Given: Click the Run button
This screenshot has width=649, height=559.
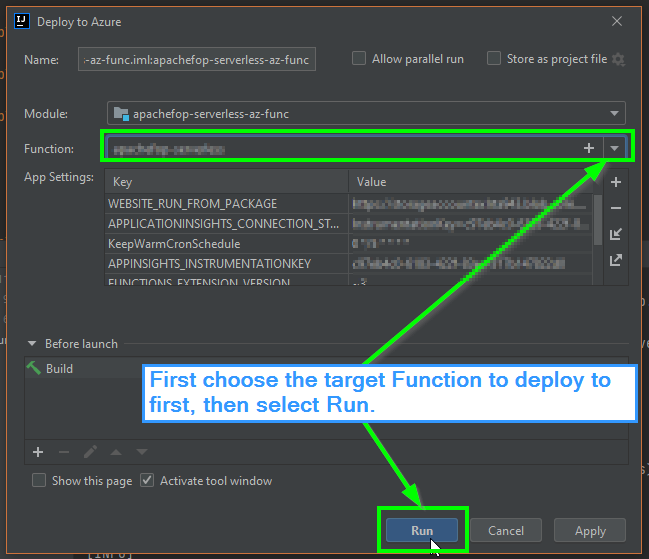Looking at the screenshot, I should tap(422, 530).
